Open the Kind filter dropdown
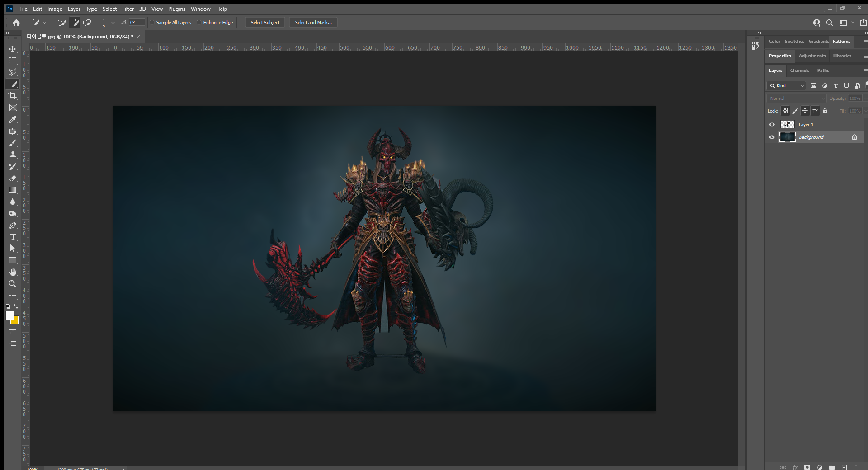The width and height of the screenshot is (868, 470). [x=787, y=85]
